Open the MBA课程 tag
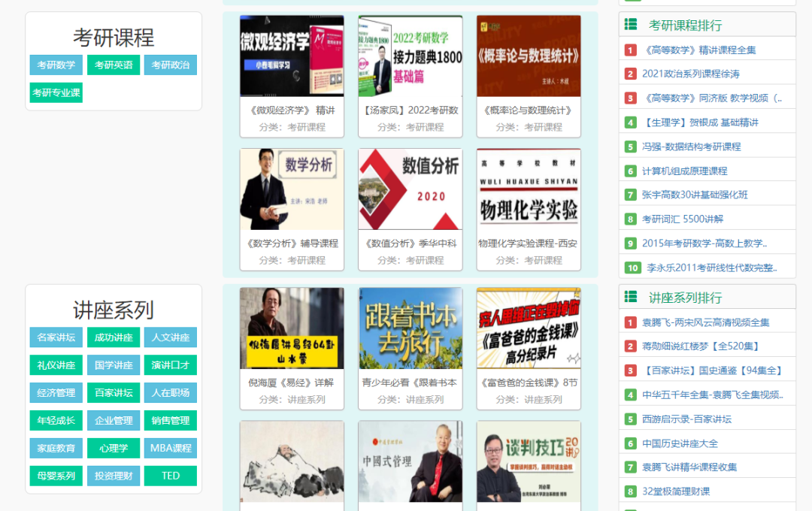Image resolution: width=812 pixels, height=511 pixels. [171, 449]
